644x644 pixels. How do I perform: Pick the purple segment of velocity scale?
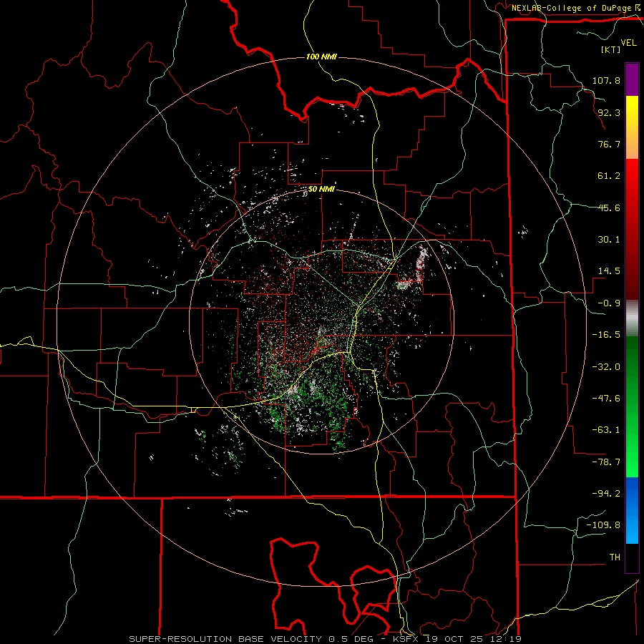coord(632,79)
